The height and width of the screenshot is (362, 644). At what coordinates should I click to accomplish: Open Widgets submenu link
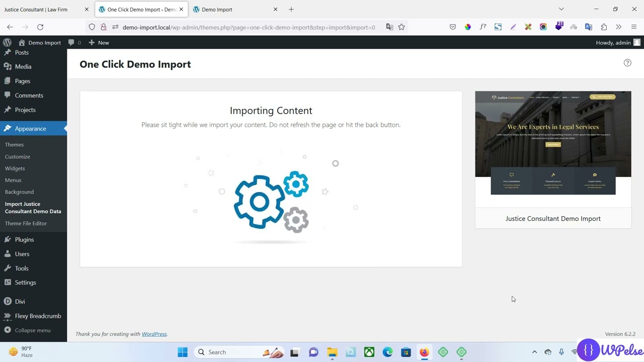click(x=15, y=168)
